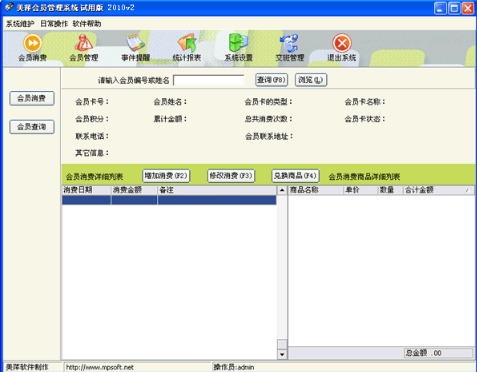Click the 数量 column header
477x372 pixels.
(390, 190)
